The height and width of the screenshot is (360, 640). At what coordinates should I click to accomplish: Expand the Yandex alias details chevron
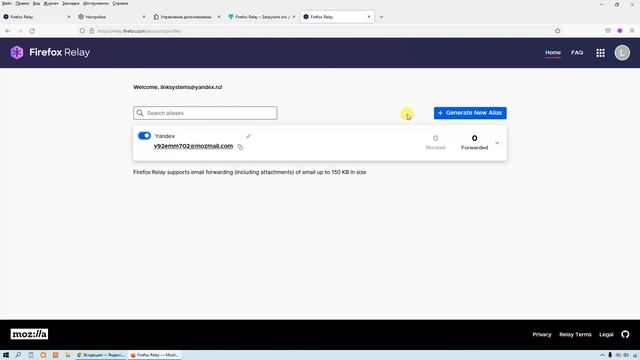(497, 142)
